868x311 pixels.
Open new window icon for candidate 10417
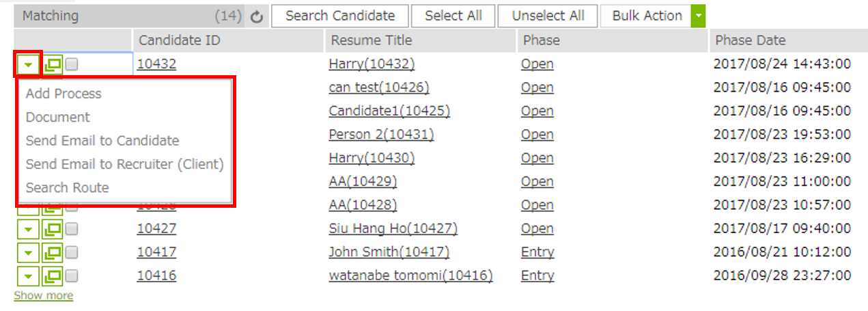pyautogui.click(x=53, y=253)
